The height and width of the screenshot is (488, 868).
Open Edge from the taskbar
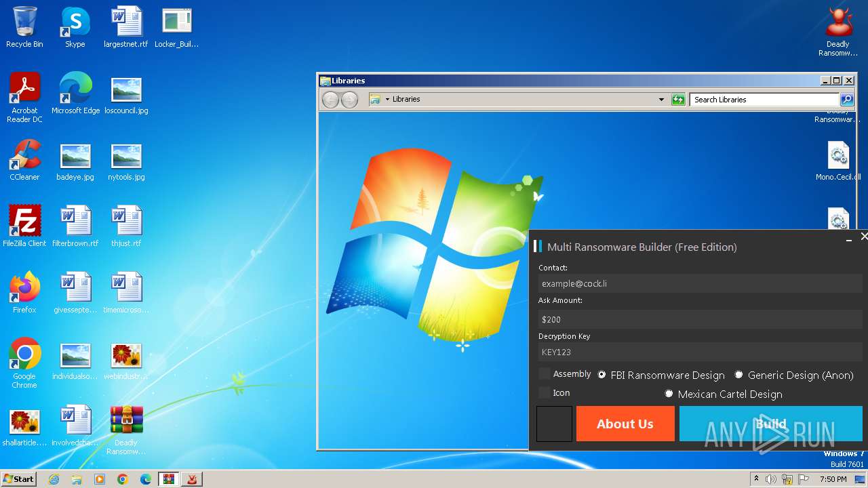(x=146, y=479)
